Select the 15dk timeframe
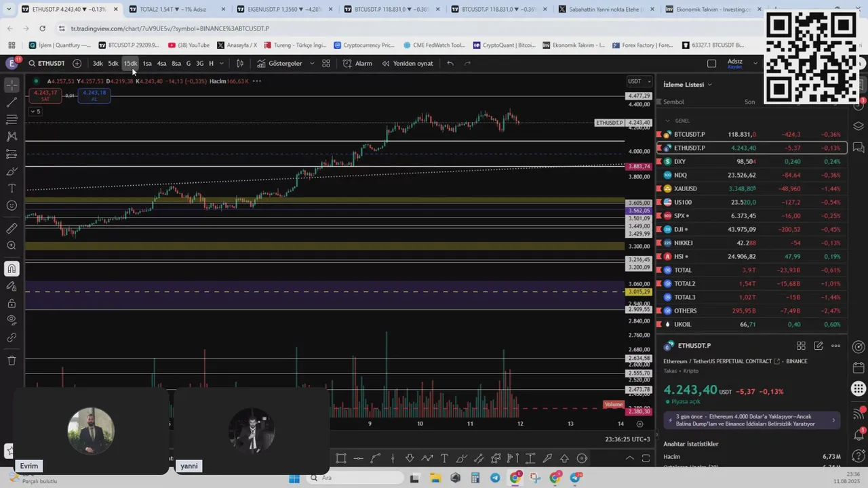Viewport: 868px width, 488px height. [x=130, y=63]
